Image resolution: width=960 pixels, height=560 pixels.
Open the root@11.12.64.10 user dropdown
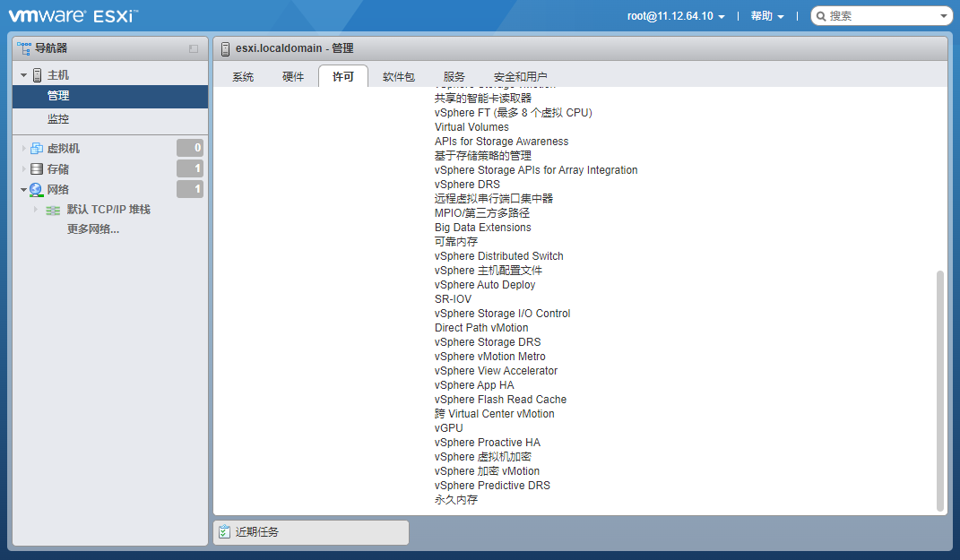tap(676, 16)
